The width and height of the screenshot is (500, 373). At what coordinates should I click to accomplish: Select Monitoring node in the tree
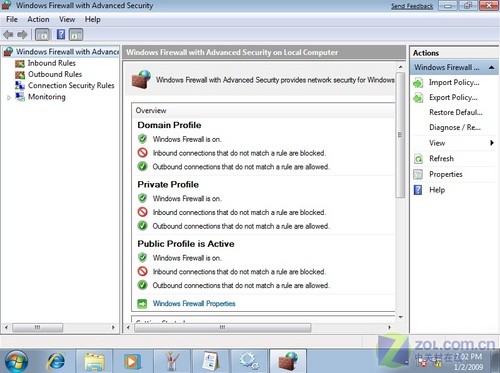(47, 97)
